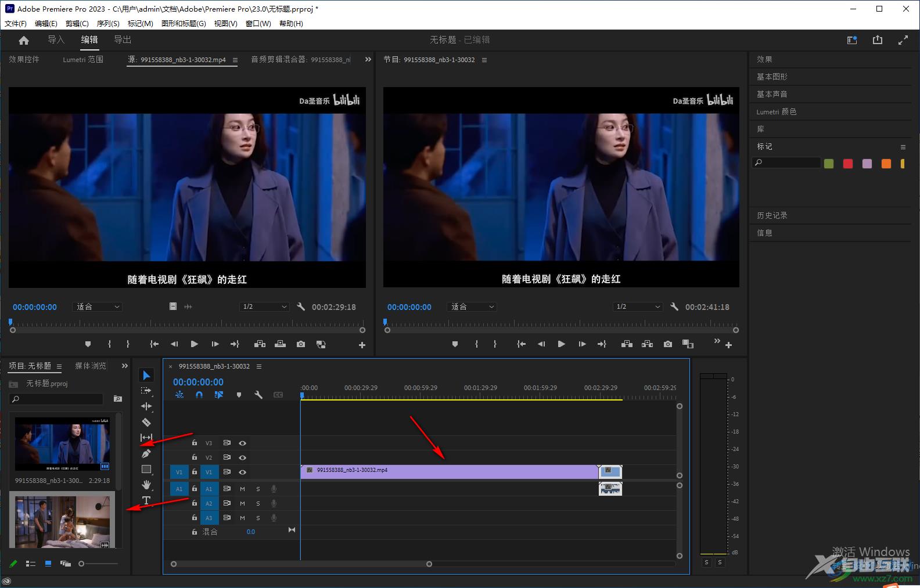The width and height of the screenshot is (920, 588).
Task: Open the 剪辑(C) menu
Action: point(77,24)
